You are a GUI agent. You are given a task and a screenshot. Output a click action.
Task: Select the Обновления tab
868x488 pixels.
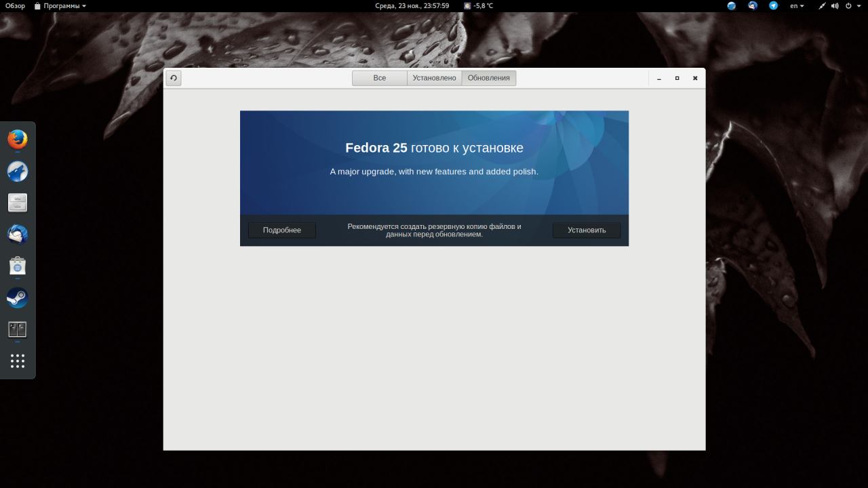click(x=489, y=78)
